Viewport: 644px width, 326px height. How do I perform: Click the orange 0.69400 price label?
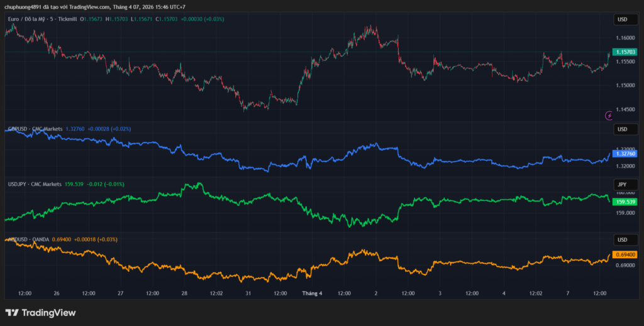click(625, 254)
